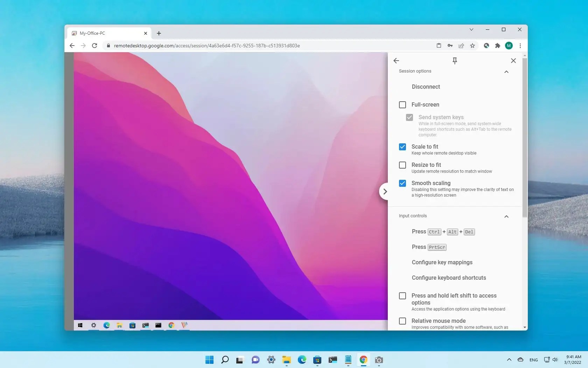The image size is (588, 368).
Task: Click the share page icon
Action: tap(461, 46)
